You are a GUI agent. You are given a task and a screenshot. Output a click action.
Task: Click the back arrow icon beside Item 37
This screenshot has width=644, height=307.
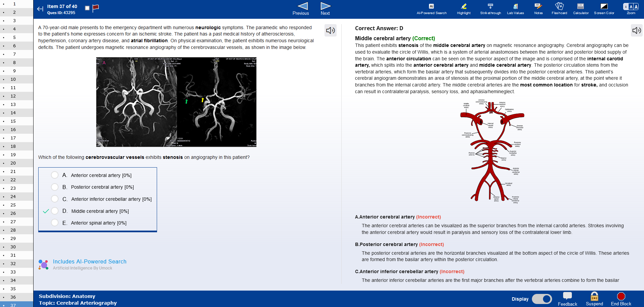tap(40, 9)
